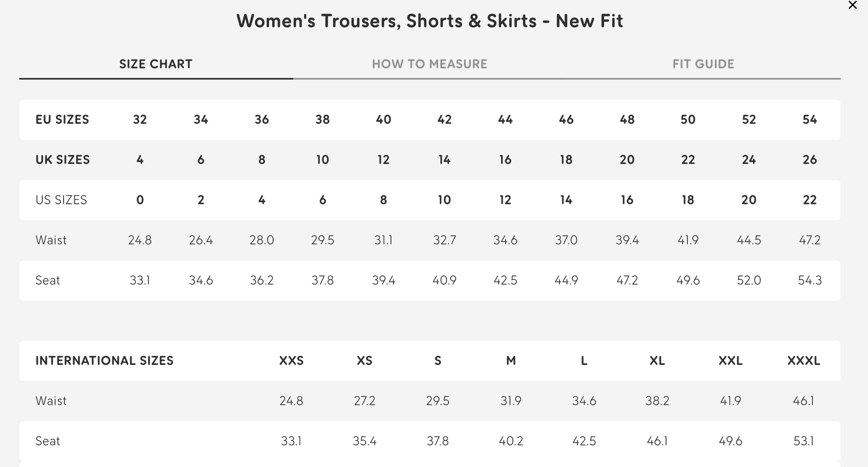Select the Size Chart tab
This screenshot has height=467, width=868.
[x=156, y=64]
